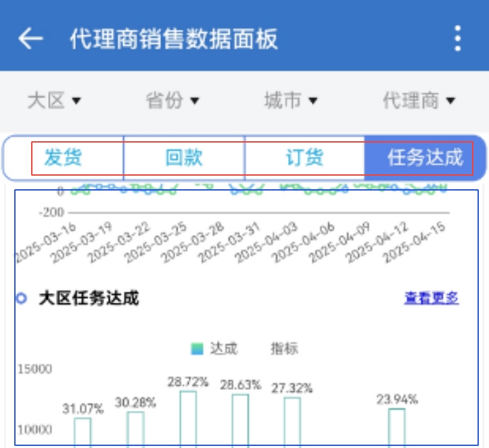
Task: Toggle the 指标 legend series
Action: 284,348
